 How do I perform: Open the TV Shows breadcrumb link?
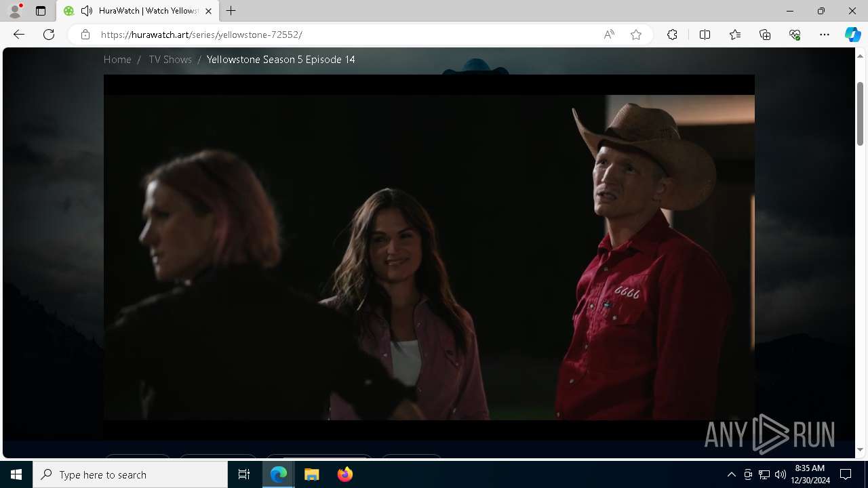click(x=170, y=60)
